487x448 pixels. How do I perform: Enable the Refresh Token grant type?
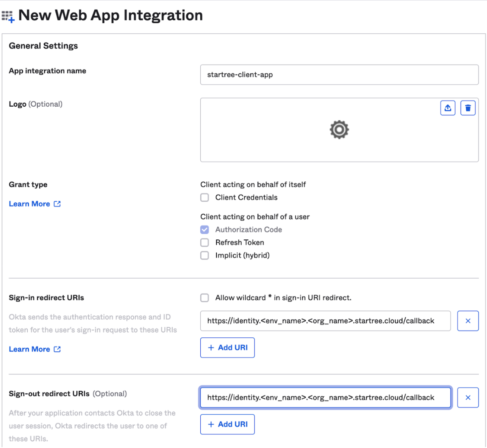pos(204,242)
